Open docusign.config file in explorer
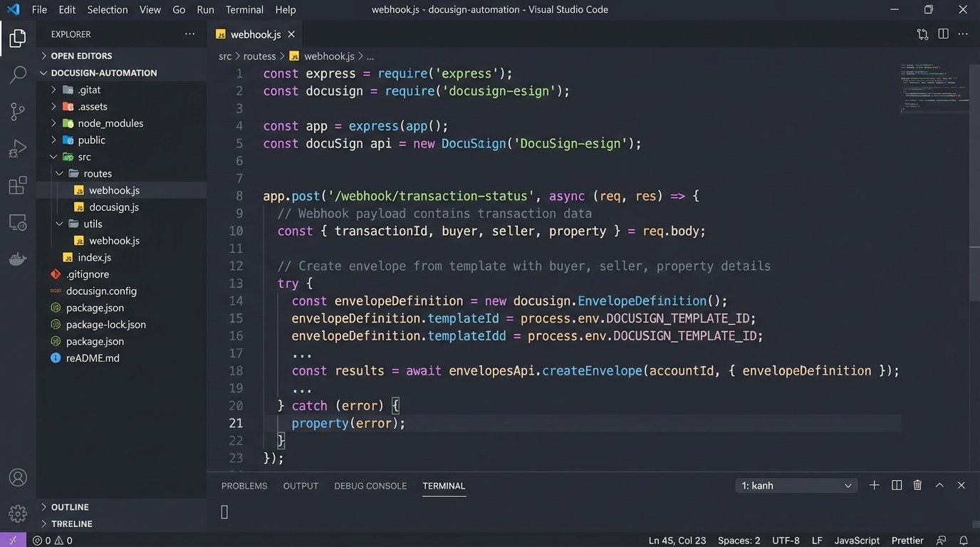 pyautogui.click(x=101, y=291)
